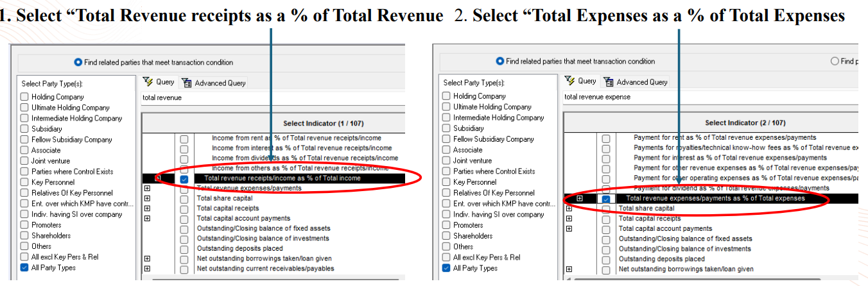Click the Query funnel icon in right panel

point(569,81)
